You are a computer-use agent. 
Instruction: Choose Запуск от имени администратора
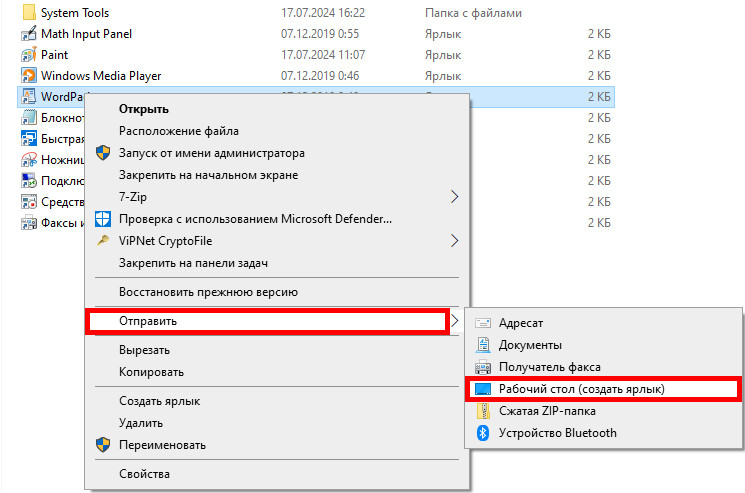tap(211, 153)
